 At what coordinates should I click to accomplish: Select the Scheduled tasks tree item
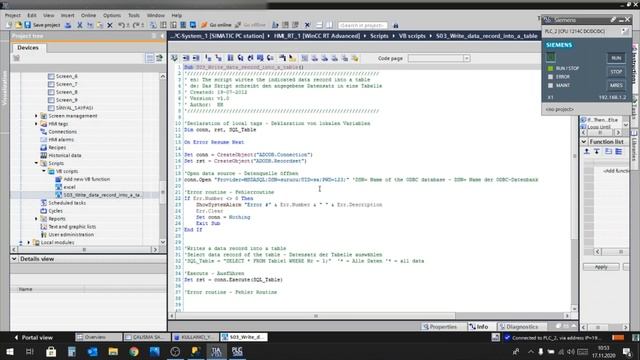[x=67, y=203]
